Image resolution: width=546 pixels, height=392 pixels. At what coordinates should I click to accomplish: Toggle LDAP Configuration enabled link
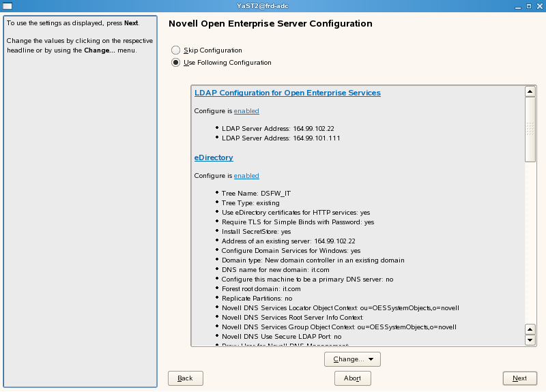click(246, 110)
